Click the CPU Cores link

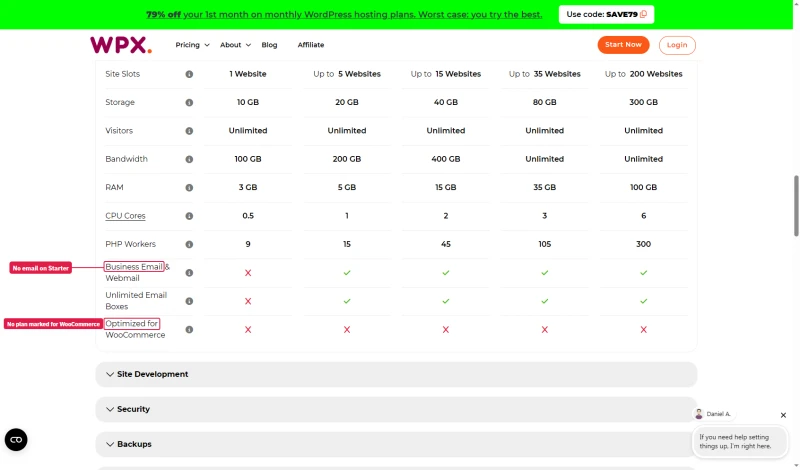point(125,216)
